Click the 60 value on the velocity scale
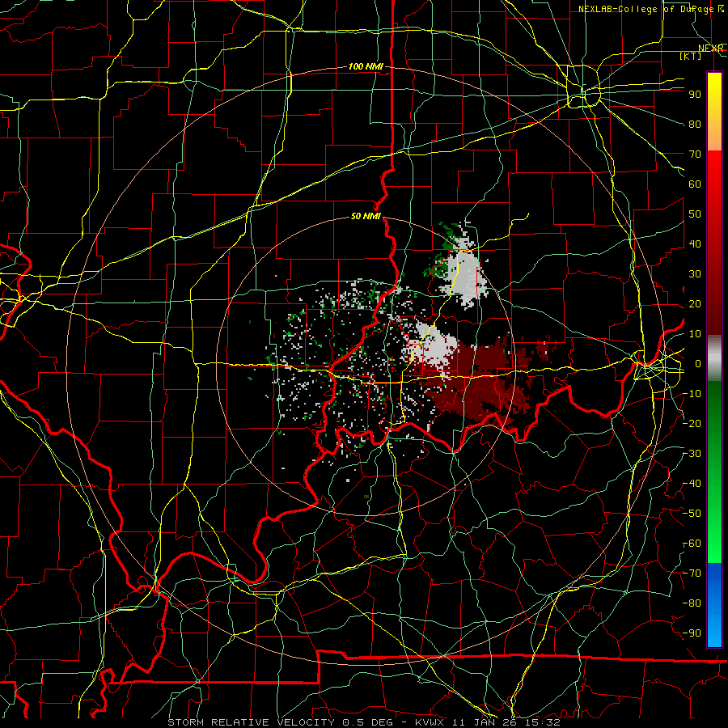The image size is (728, 728). [x=695, y=184]
